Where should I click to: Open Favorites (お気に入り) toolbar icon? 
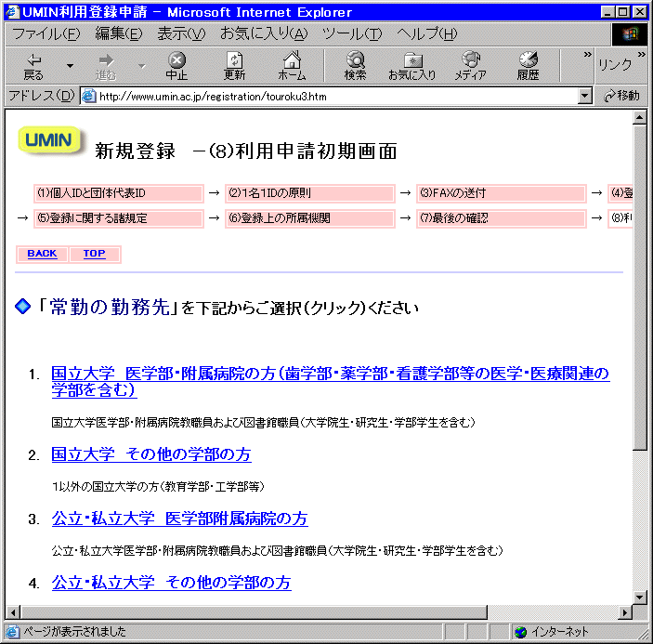pyautogui.click(x=411, y=60)
